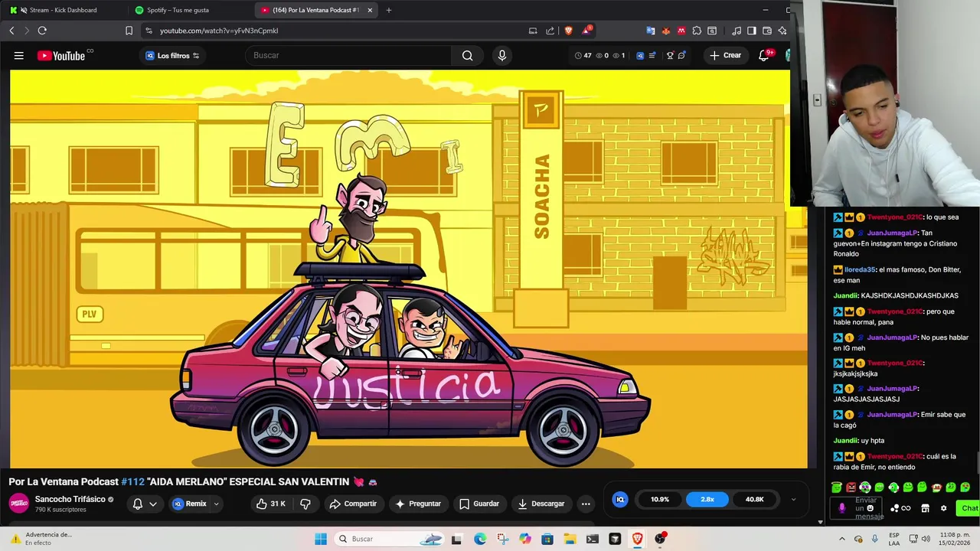This screenshot has height=551, width=980.
Task: Click the Preguntar button
Action: point(418,504)
